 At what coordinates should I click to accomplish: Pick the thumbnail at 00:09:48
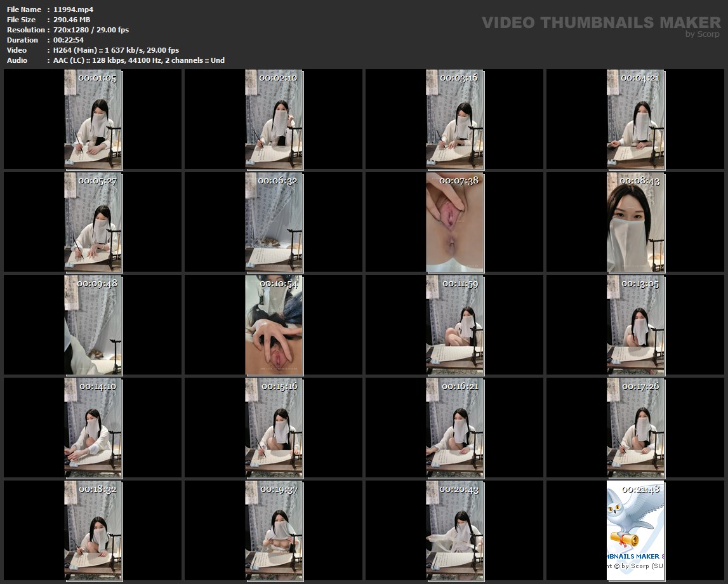pyautogui.click(x=93, y=325)
